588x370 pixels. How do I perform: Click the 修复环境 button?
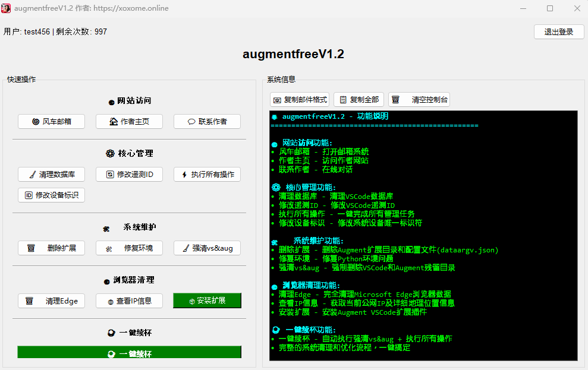130,248
